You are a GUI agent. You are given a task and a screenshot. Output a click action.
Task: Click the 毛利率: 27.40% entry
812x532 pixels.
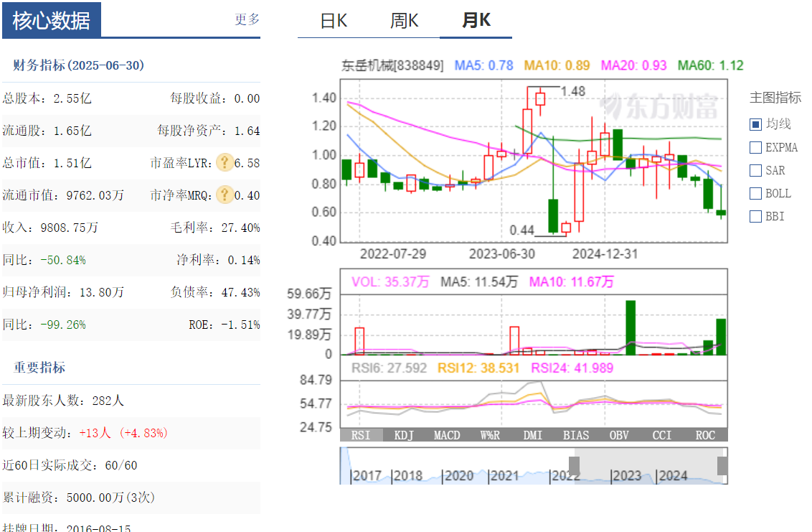click(x=215, y=228)
